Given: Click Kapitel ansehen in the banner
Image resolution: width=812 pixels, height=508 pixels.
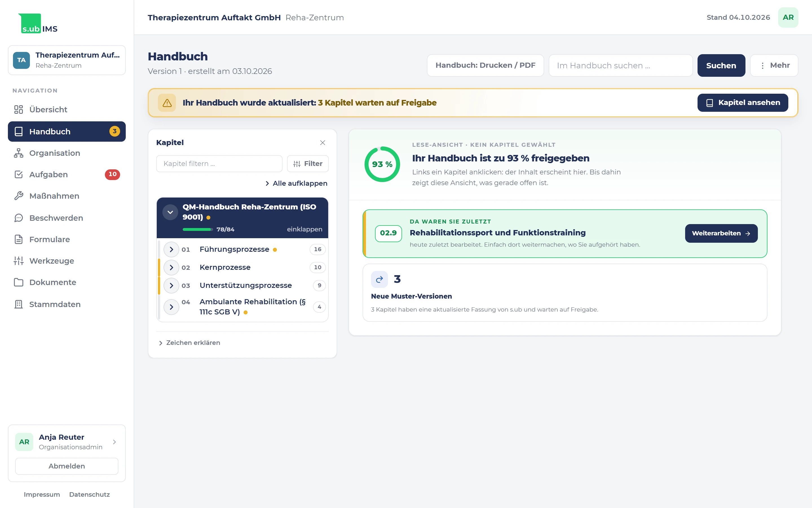Looking at the screenshot, I should point(743,103).
